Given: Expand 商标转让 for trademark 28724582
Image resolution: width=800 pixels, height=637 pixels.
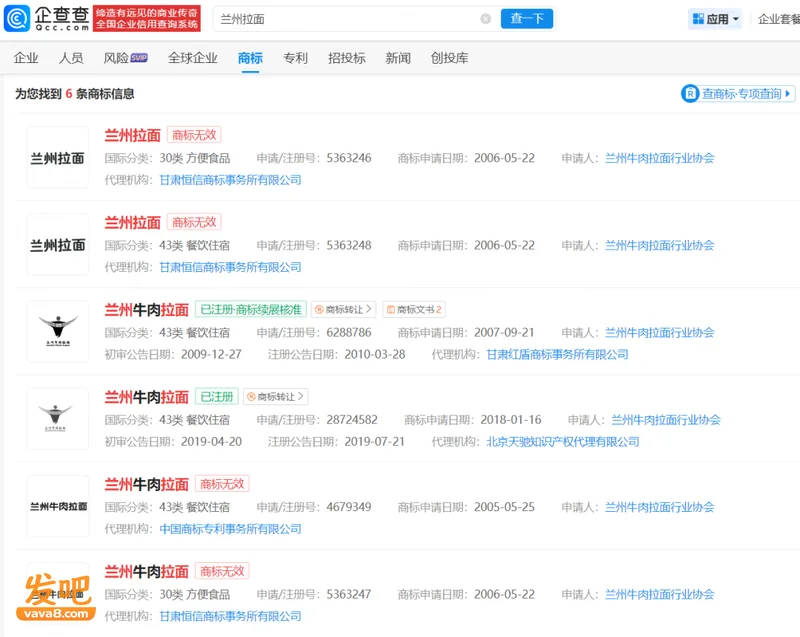Looking at the screenshot, I should pyautogui.click(x=276, y=397).
